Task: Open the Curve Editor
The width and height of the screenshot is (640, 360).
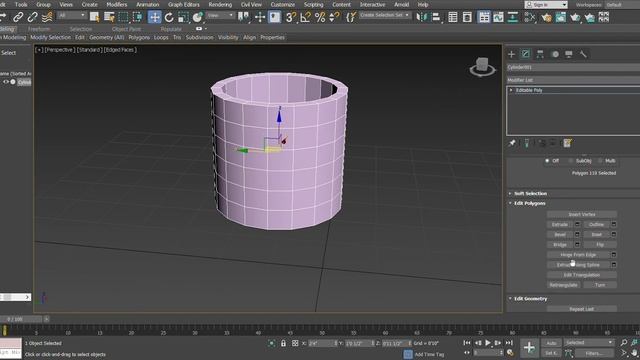Action: 498,17
